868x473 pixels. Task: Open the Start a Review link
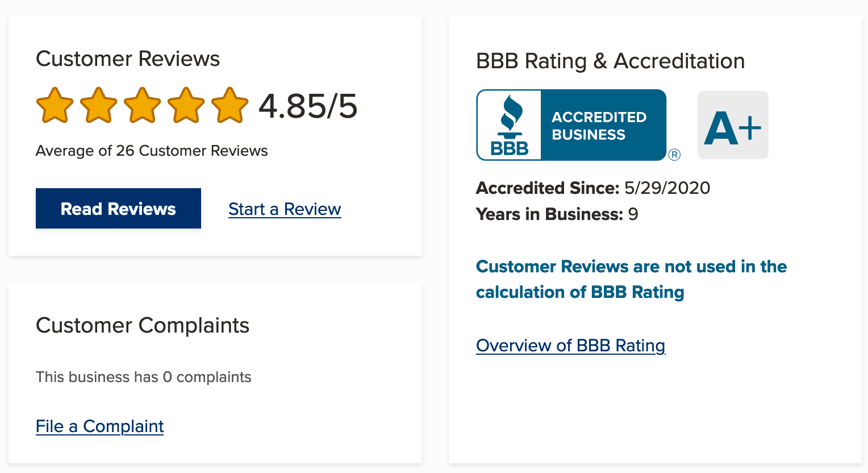285,209
